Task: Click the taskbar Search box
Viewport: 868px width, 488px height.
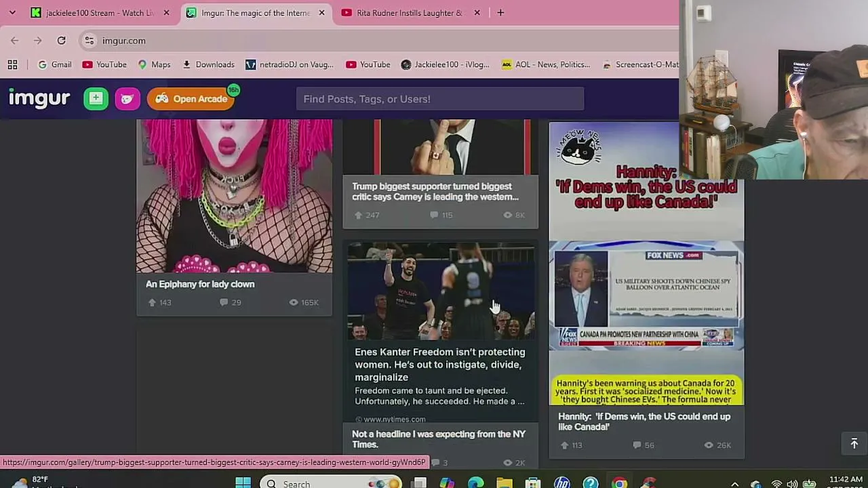Action: pyautogui.click(x=332, y=483)
